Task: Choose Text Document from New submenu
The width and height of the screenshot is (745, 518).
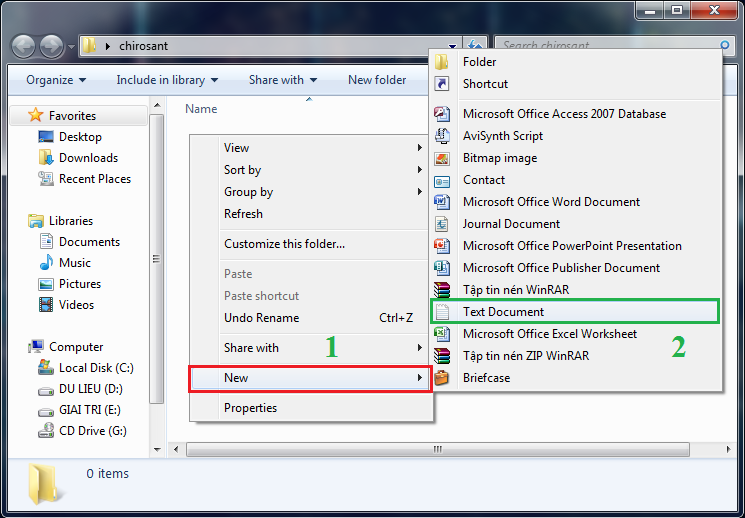Action: tap(503, 312)
